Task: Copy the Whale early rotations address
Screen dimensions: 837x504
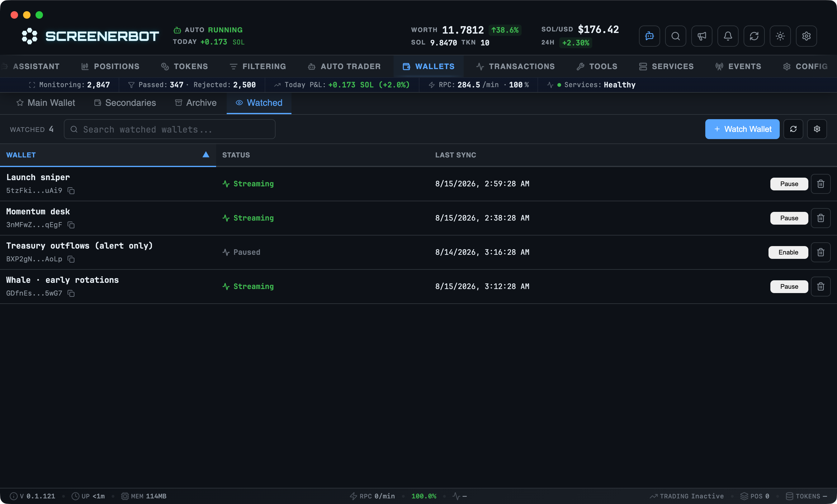Action: (71, 293)
